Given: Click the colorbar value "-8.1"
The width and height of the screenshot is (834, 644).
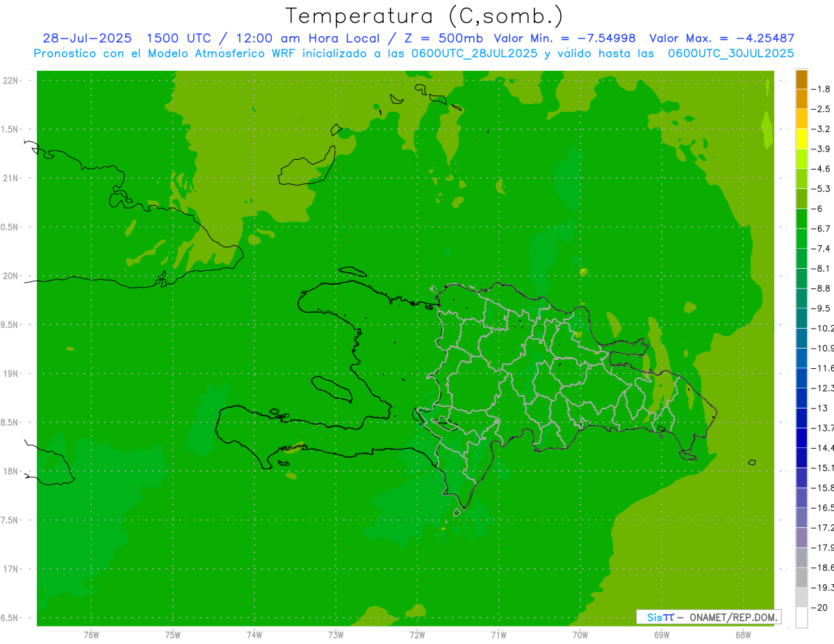Looking at the screenshot, I should click(821, 268).
